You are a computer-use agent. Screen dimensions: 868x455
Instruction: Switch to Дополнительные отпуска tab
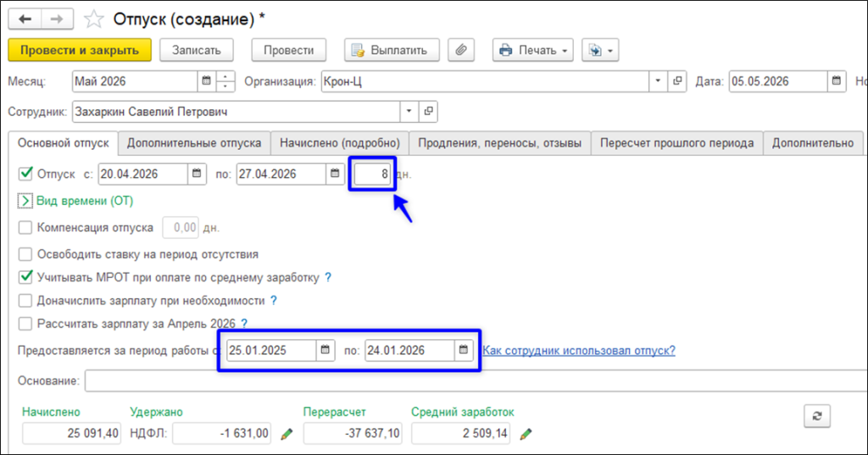pos(194,143)
